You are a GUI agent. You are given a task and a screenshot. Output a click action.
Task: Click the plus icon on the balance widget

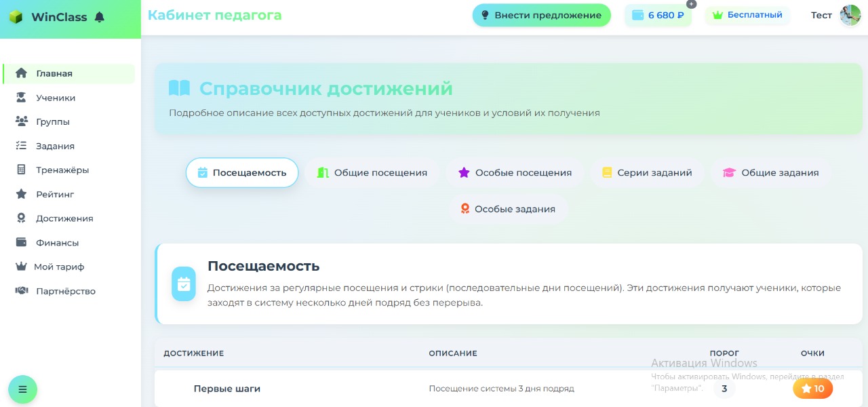click(x=691, y=4)
